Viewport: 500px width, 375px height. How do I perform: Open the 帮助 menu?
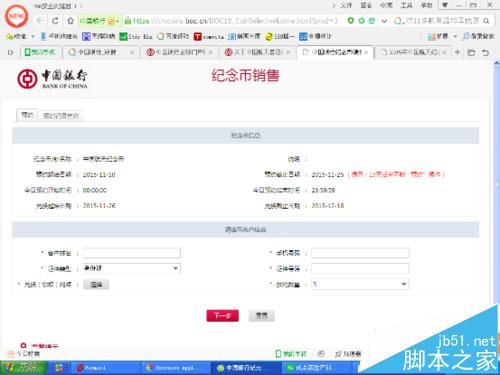pyautogui.click(x=426, y=5)
